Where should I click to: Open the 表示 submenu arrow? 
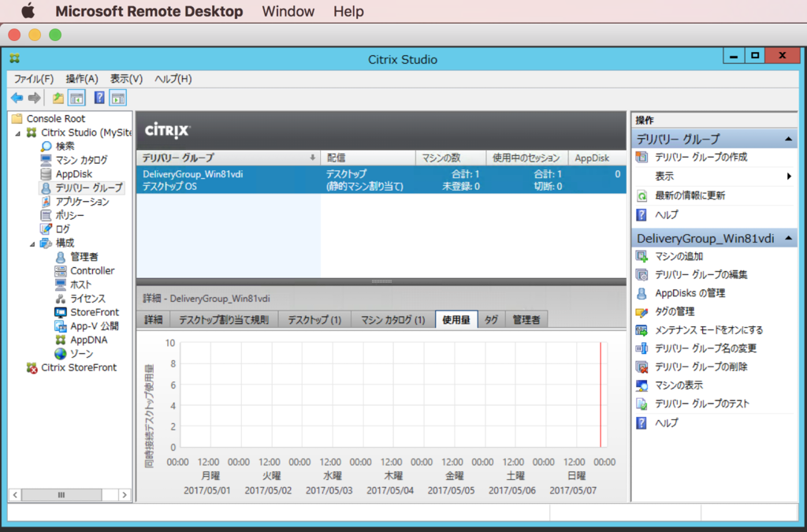click(x=789, y=177)
